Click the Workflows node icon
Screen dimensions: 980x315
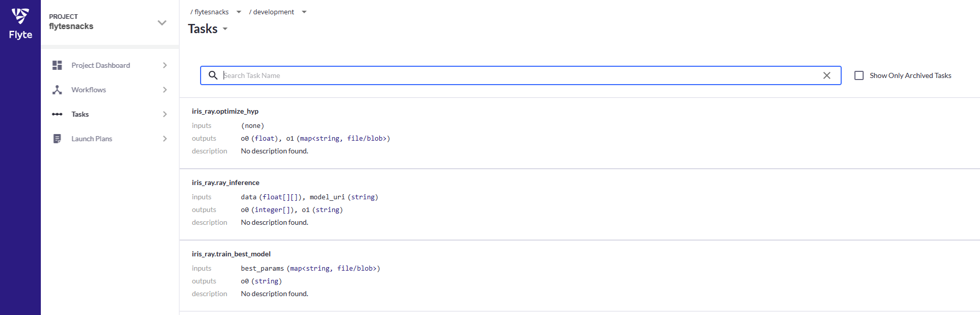[57, 90]
